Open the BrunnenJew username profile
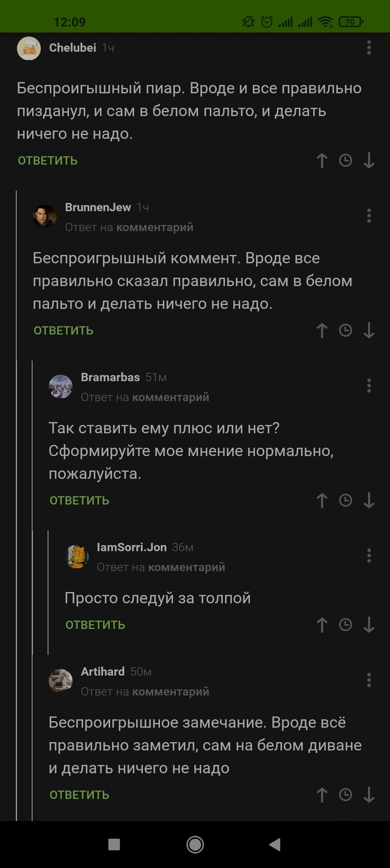This screenshot has height=868, width=390. click(x=98, y=208)
